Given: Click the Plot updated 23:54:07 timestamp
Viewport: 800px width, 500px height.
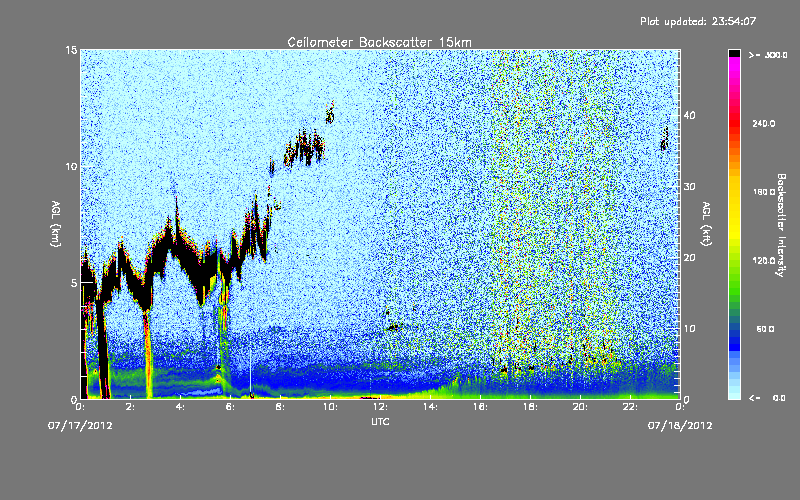Looking at the screenshot, I should [698, 21].
